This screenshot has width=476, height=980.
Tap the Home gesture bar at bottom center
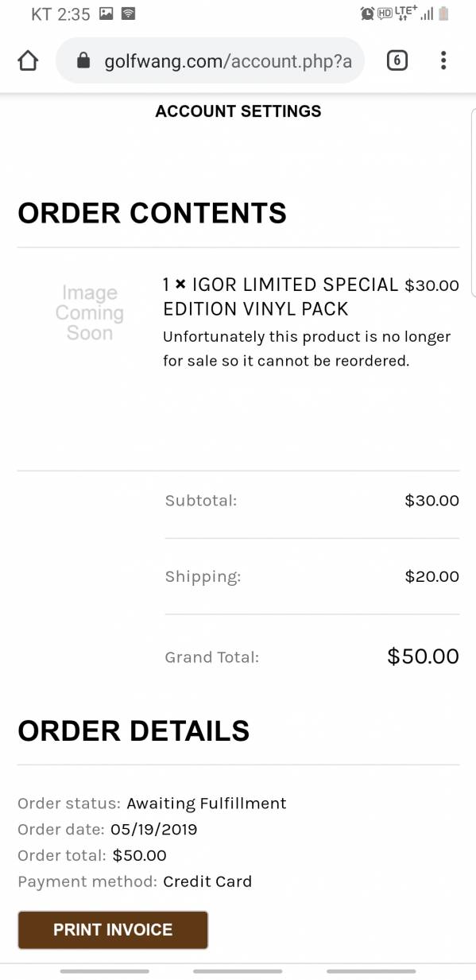click(238, 970)
